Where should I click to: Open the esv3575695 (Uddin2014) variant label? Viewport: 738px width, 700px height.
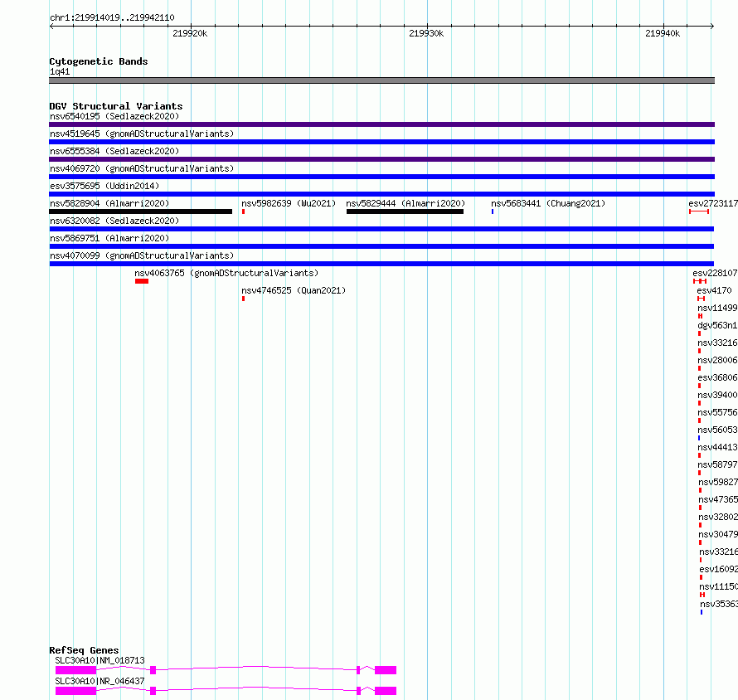coord(104,186)
